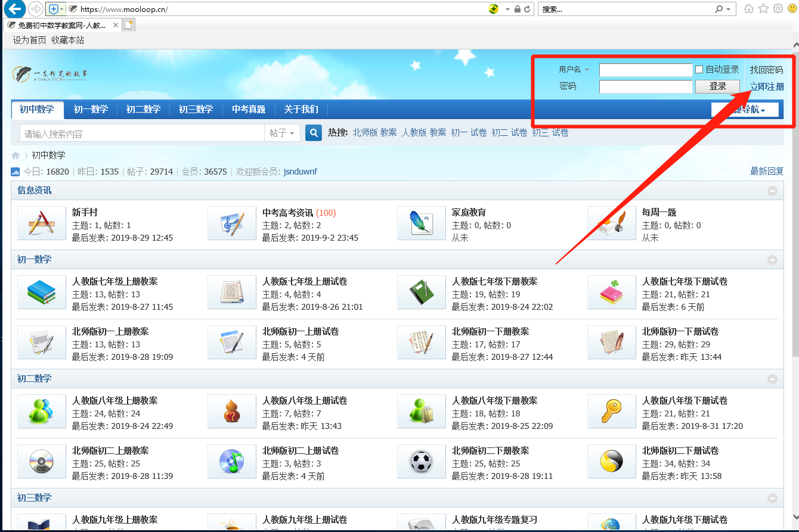This screenshot has height=532, width=799.
Task: Open 人教版八年级上册教案 messenger icon
Action: pyautogui.click(x=42, y=412)
